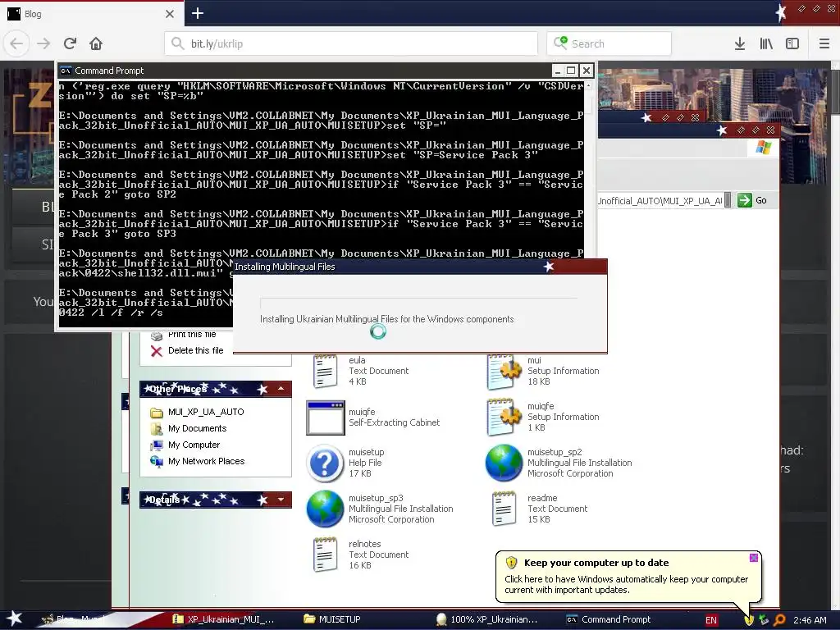
Task: Select relnotes text document icon
Action: point(325,555)
